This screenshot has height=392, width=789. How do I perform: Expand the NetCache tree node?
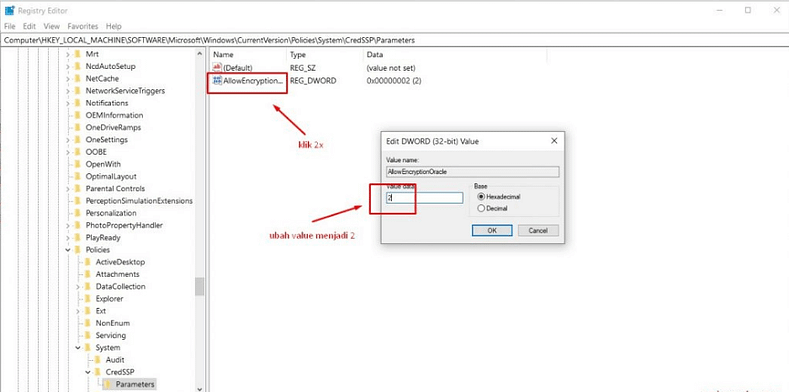click(x=68, y=79)
